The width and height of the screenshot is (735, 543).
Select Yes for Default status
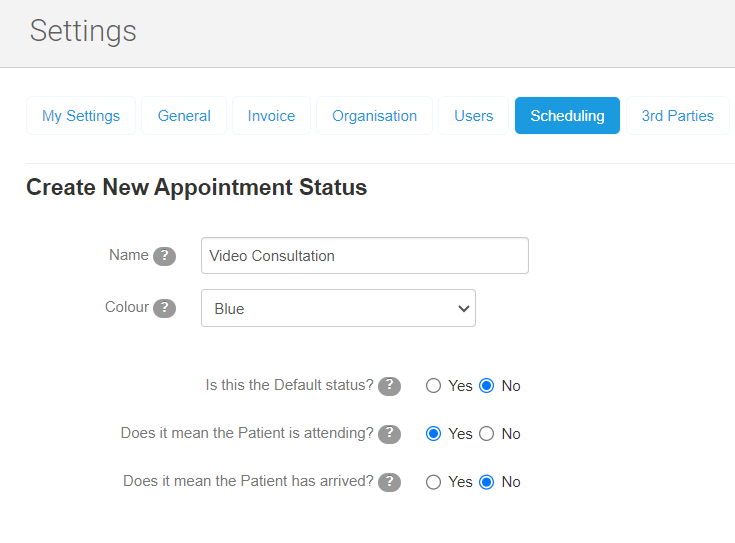point(433,386)
